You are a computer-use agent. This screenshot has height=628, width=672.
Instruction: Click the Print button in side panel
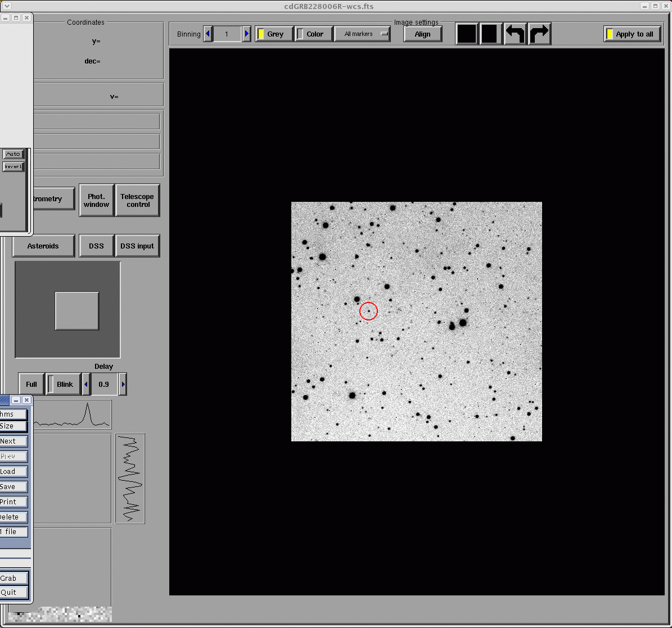pyautogui.click(x=13, y=502)
